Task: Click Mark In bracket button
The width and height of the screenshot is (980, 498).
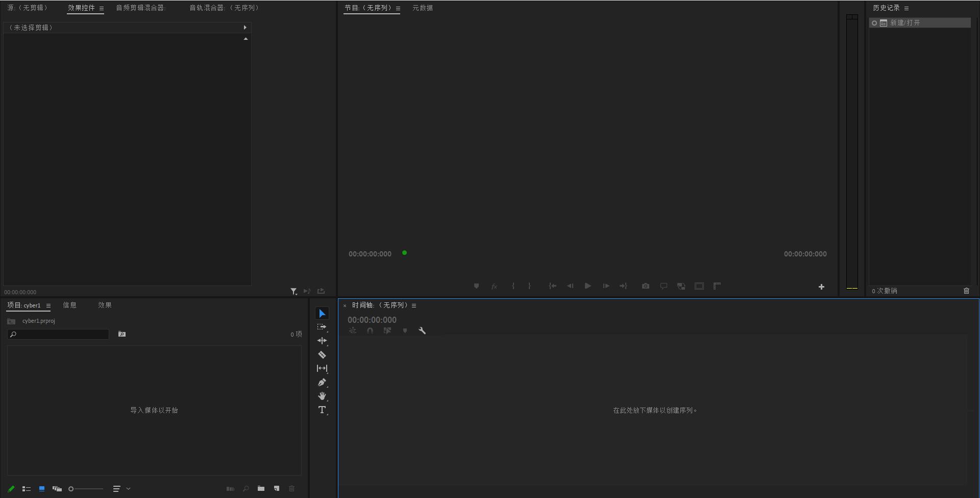Action: click(x=513, y=286)
